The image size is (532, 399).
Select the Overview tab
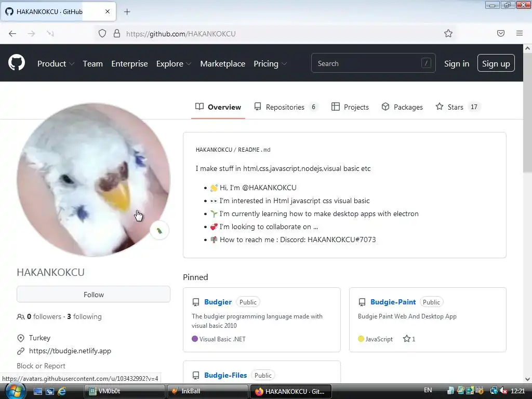pyautogui.click(x=218, y=107)
